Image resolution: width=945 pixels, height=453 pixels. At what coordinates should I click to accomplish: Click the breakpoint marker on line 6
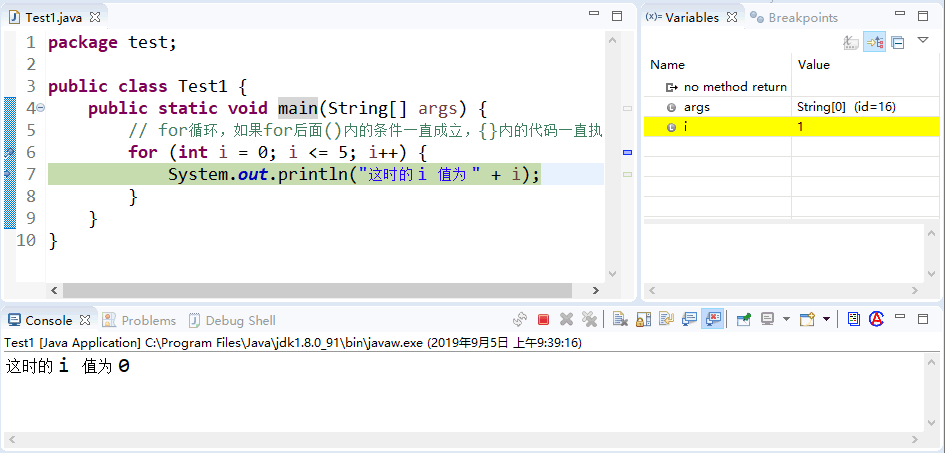(10, 152)
